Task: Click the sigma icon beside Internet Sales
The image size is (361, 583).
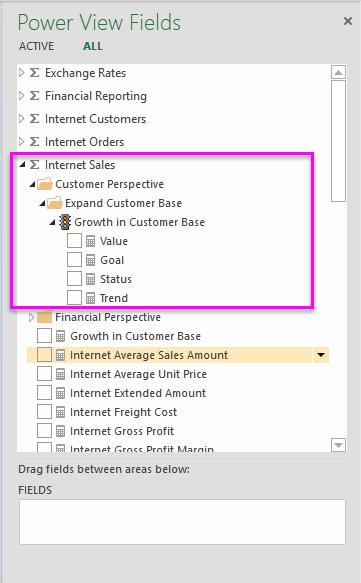Action: click(x=34, y=164)
